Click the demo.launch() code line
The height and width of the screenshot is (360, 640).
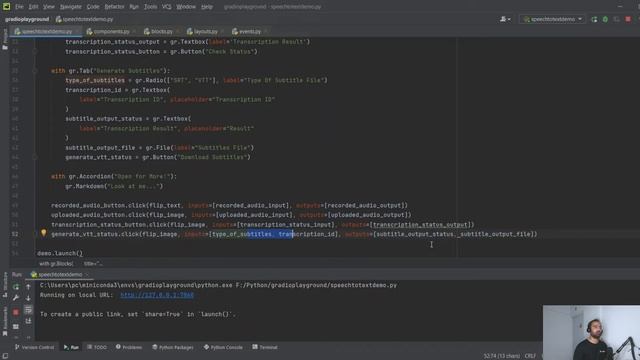click(x=60, y=253)
